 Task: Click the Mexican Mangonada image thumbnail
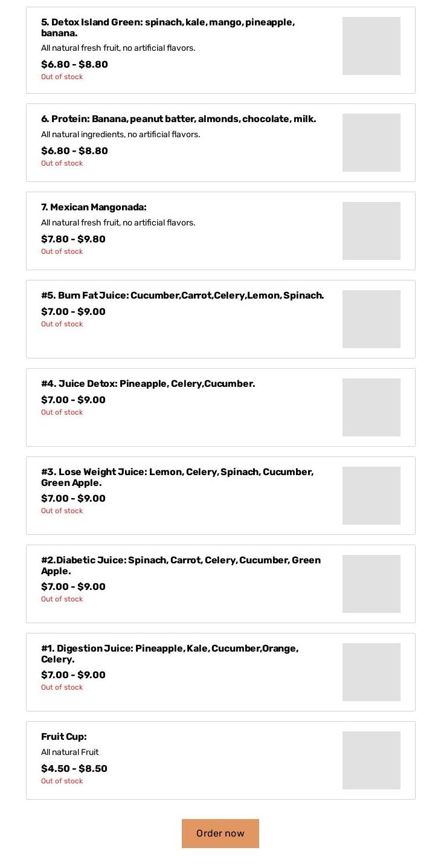[371, 231]
